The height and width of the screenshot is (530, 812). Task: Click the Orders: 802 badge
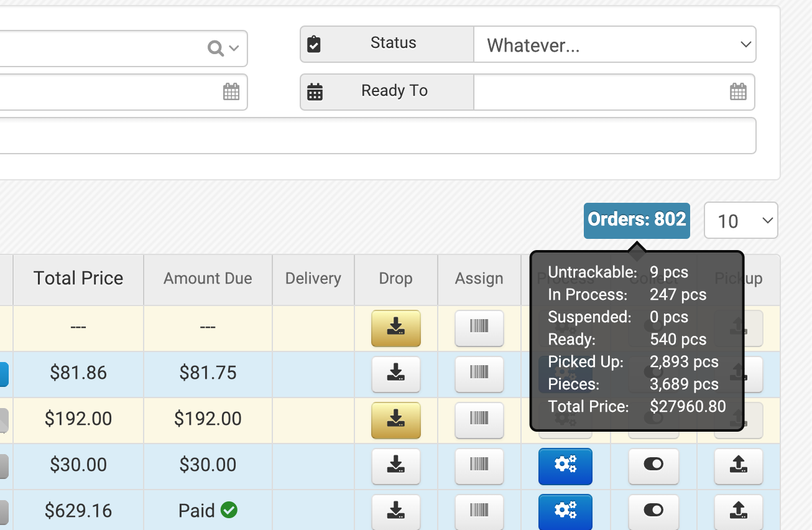tap(637, 220)
